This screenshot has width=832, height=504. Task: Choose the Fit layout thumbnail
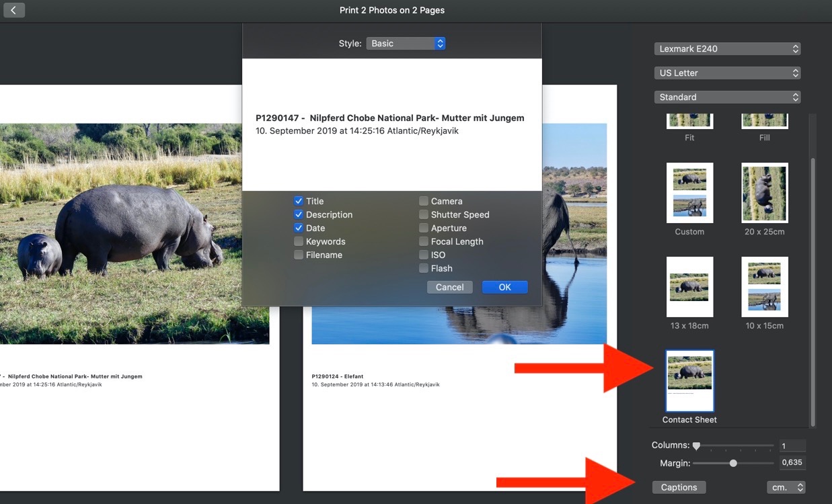click(689, 121)
